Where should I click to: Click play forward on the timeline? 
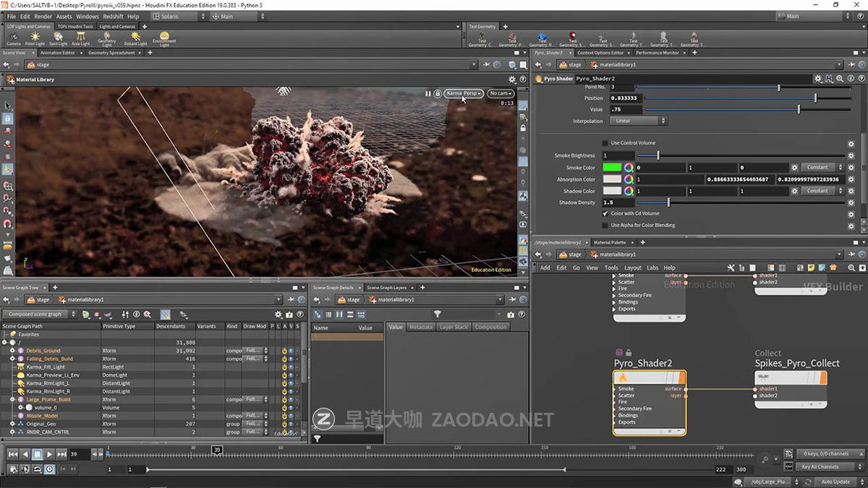(49, 454)
